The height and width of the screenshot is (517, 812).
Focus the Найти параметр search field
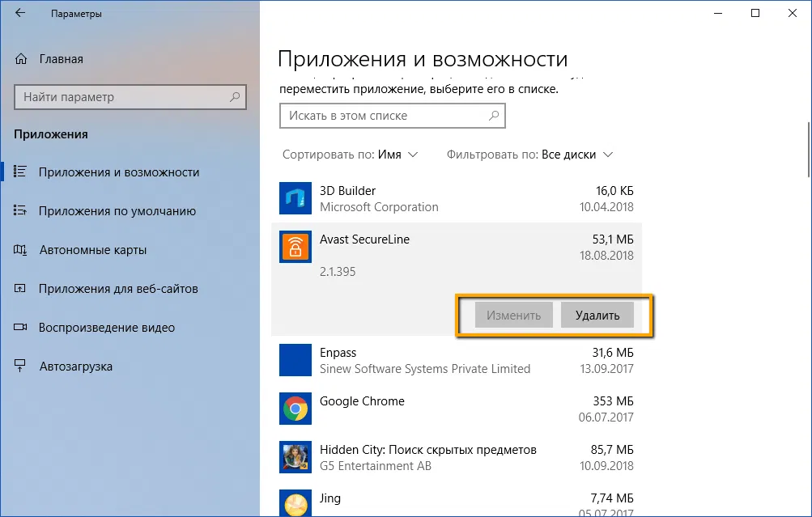(x=130, y=97)
